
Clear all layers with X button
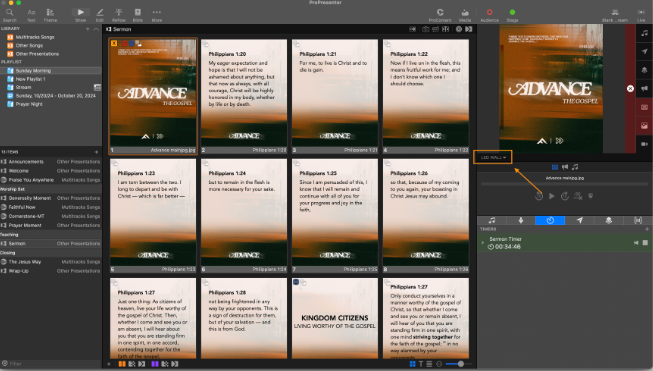[x=630, y=89]
